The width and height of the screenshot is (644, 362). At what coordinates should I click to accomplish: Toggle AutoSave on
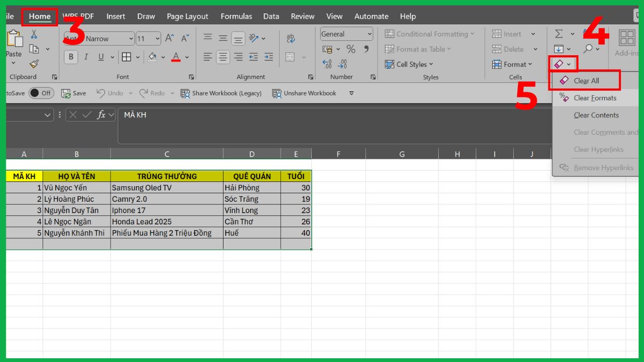(40, 93)
